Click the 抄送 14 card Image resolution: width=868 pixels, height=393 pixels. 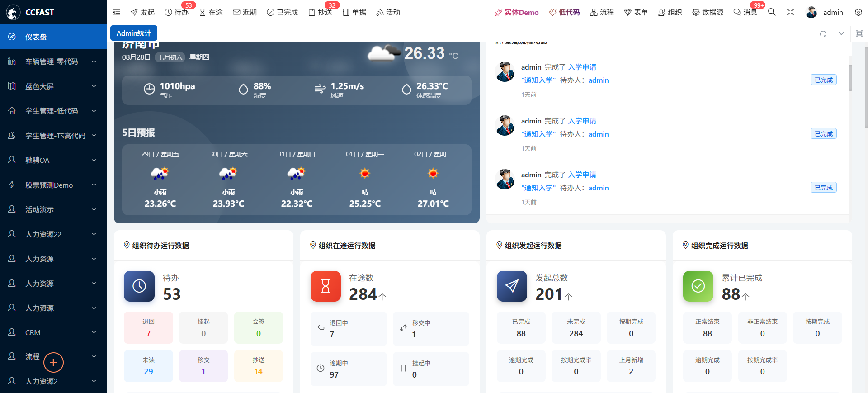pyautogui.click(x=259, y=366)
